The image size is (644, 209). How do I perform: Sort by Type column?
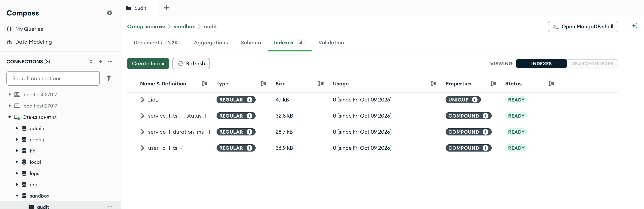click(263, 84)
